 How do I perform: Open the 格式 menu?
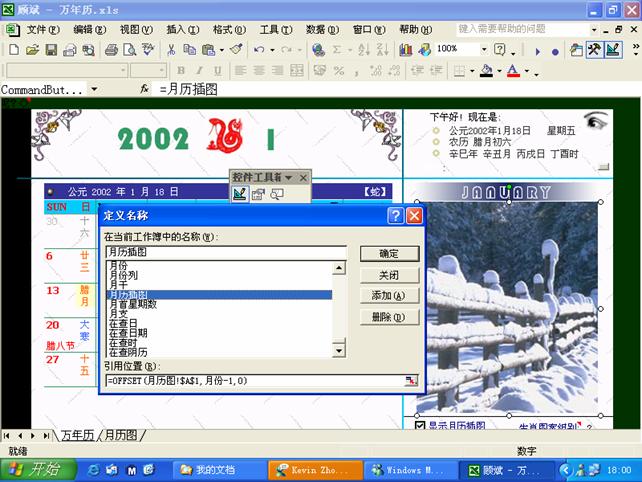tap(229, 29)
